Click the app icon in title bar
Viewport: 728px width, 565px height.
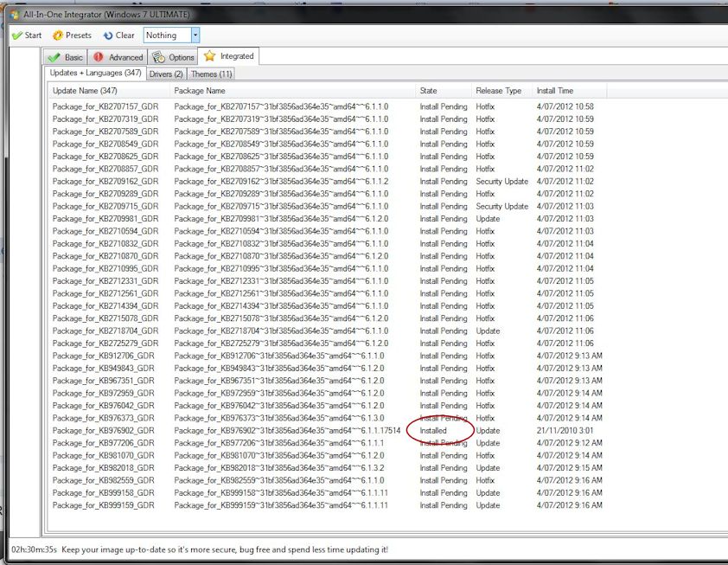[15, 15]
